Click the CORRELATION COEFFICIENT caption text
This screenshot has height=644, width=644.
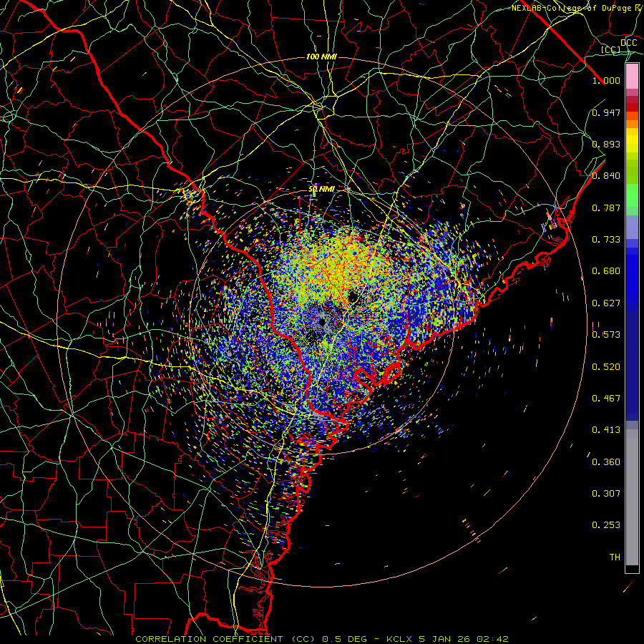(210, 639)
